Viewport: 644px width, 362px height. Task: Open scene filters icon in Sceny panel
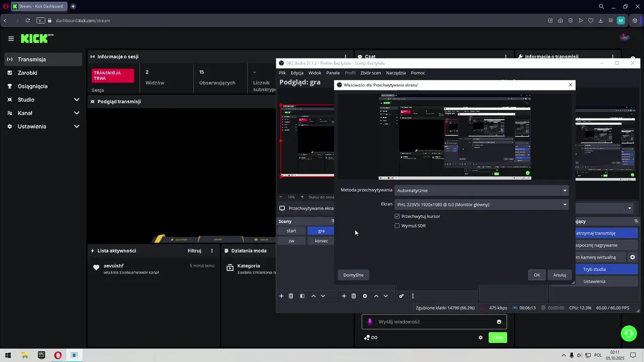(302, 296)
